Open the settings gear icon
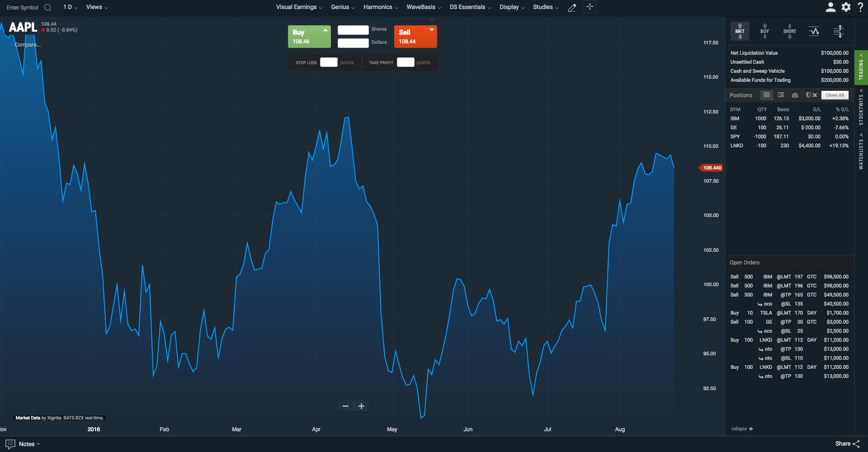The height and width of the screenshot is (452, 868). (x=846, y=7)
